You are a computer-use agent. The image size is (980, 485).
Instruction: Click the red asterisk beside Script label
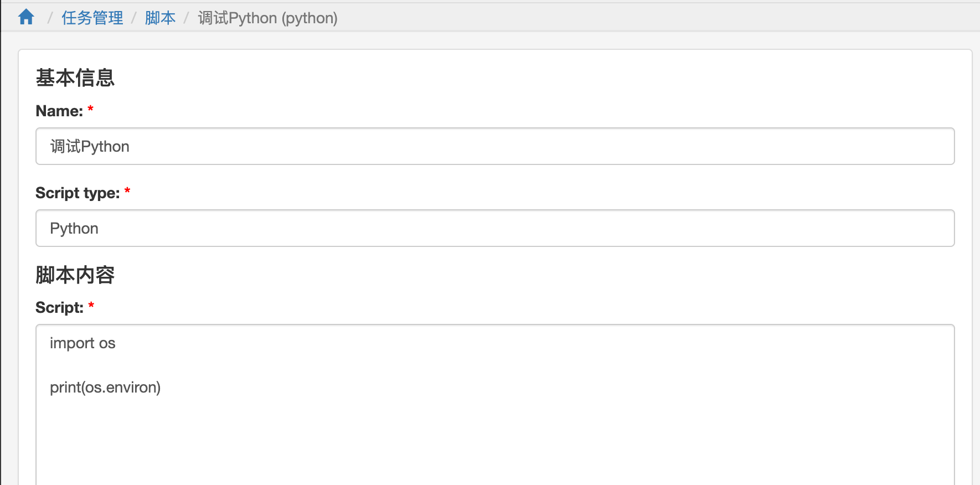pos(91,306)
